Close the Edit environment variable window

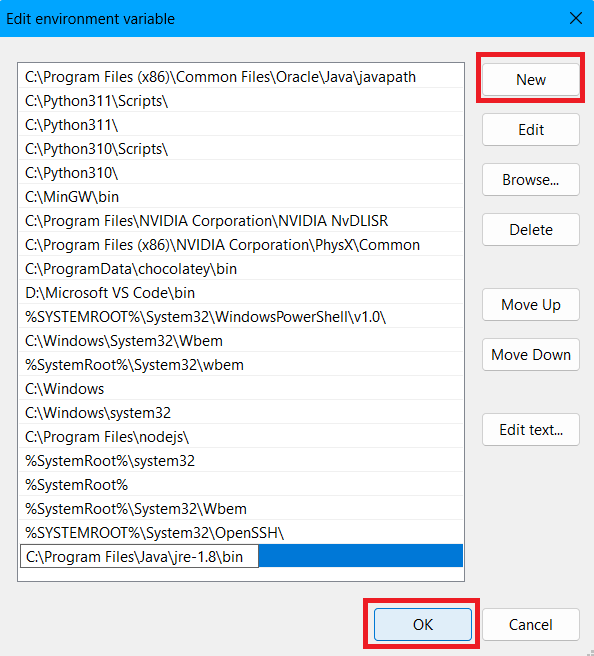click(576, 18)
